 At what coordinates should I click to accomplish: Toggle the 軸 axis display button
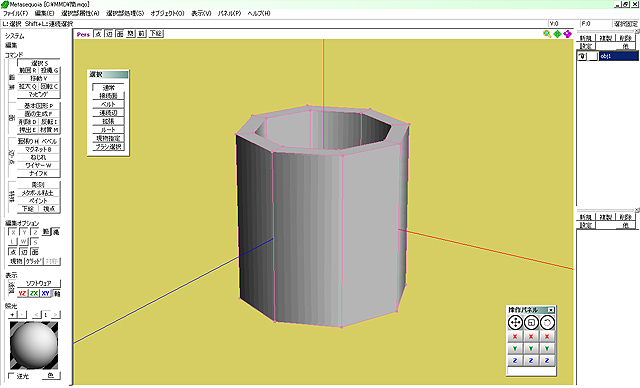click(57, 293)
